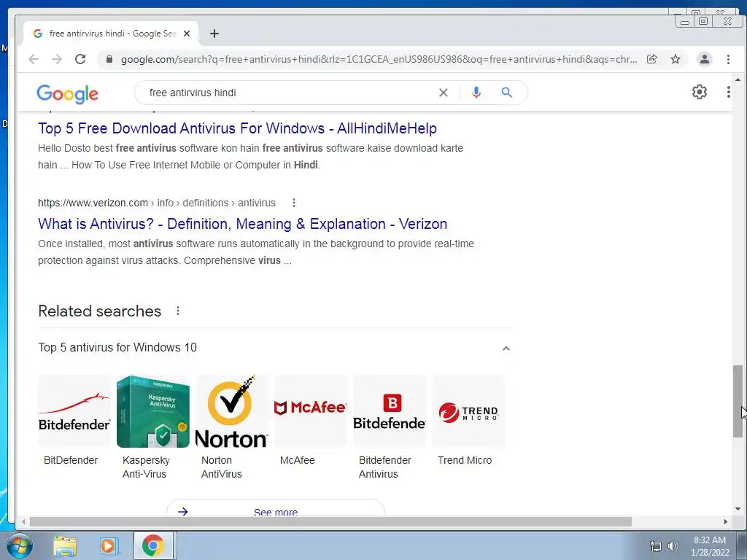Click the 'Kaspersky Anti-Virus' caption
This screenshot has width=747, height=560.
pyautogui.click(x=146, y=467)
